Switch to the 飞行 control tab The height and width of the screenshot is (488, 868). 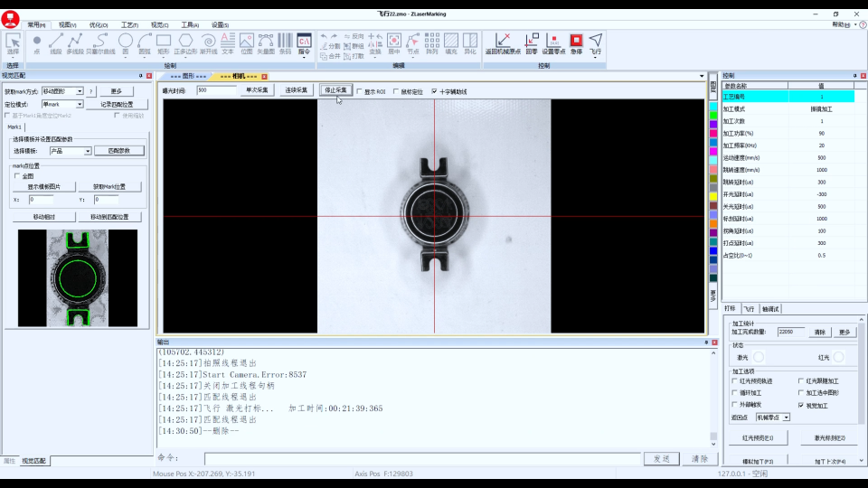point(749,309)
